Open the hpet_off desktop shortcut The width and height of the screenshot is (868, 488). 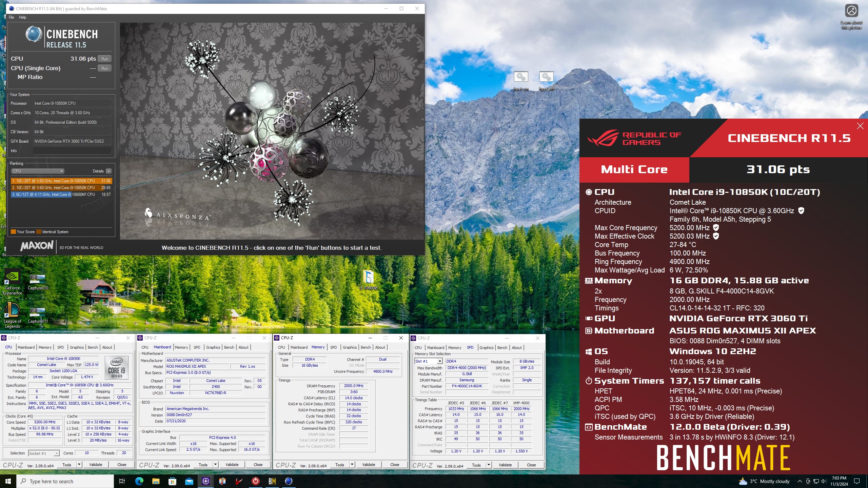(x=546, y=81)
